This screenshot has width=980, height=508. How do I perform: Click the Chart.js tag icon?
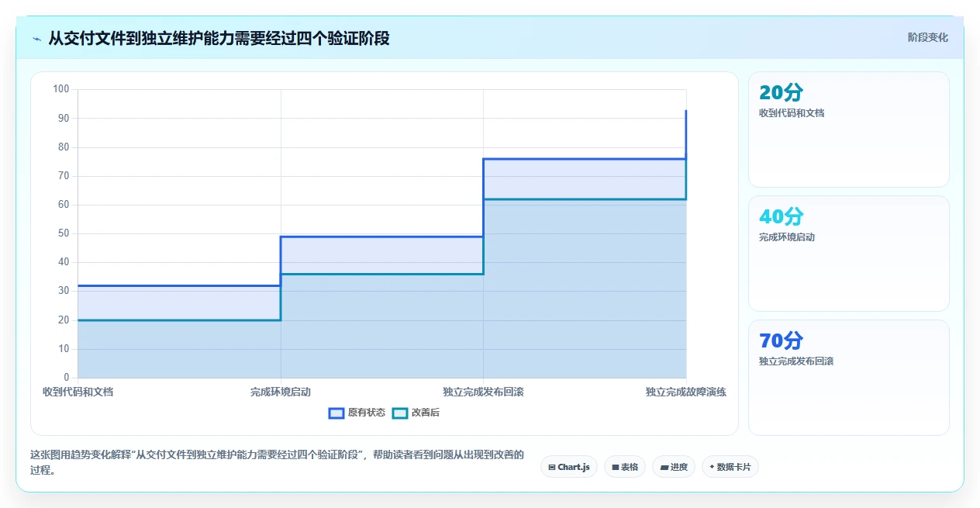(551, 467)
